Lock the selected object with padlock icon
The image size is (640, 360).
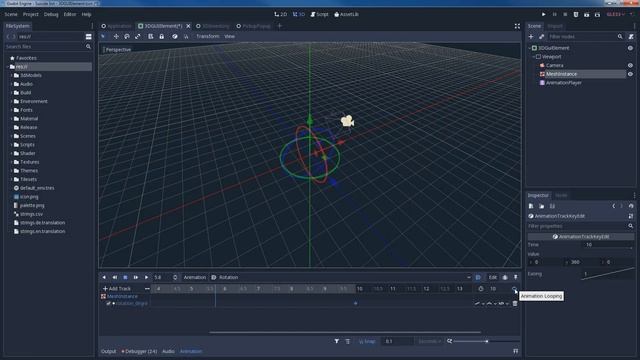click(x=162, y=36)
